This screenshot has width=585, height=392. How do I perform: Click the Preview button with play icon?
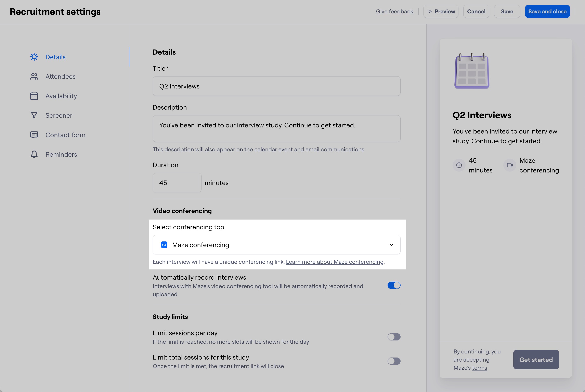tap(441, 12)
